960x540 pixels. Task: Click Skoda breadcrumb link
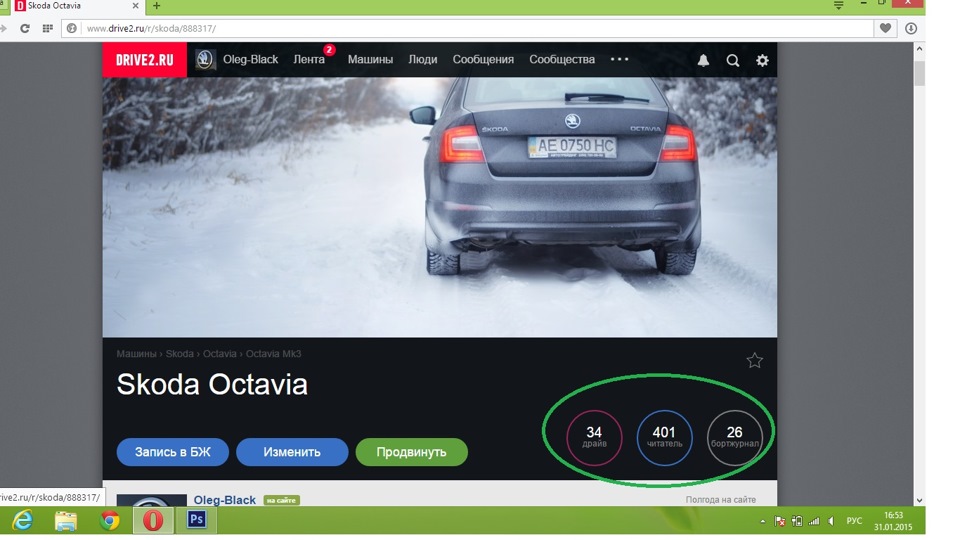point(179,354)
